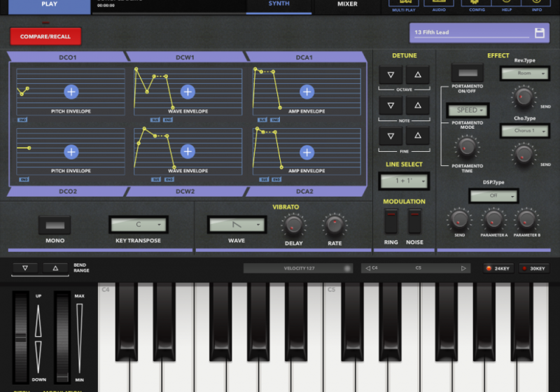
Task: Lower detune note with down arrow
Action: pyautogui.click(x=391, y=105)
